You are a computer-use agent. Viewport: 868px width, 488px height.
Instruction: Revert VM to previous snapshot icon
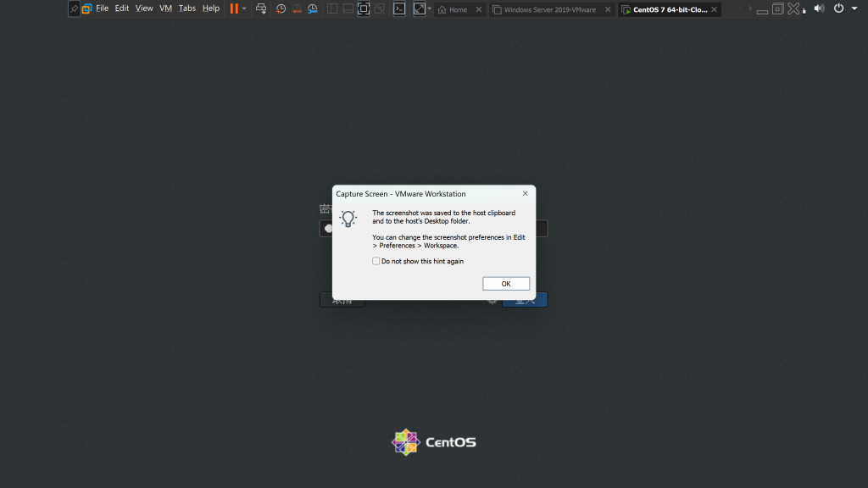[x=296, y=8]
